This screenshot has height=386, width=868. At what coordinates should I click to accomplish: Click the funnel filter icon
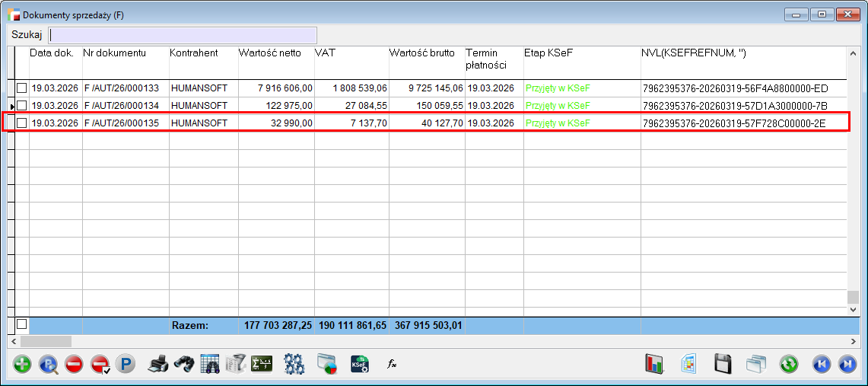(x=236, y=364)
